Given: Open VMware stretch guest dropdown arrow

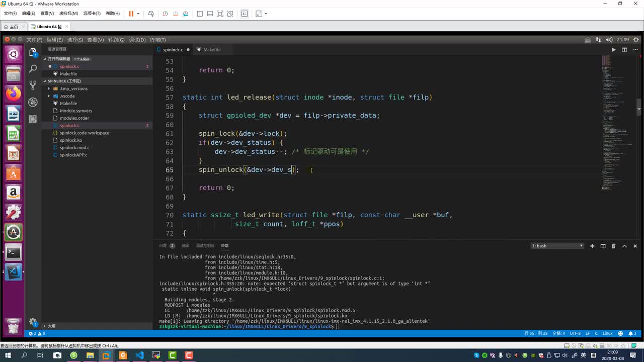Looking at the screenshot, I should [266, 14].
